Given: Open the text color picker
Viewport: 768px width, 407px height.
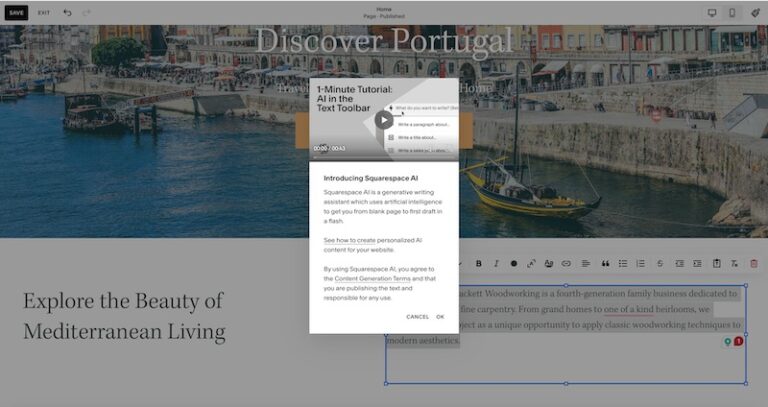Looking at the screenshot, I should point(514,264).
